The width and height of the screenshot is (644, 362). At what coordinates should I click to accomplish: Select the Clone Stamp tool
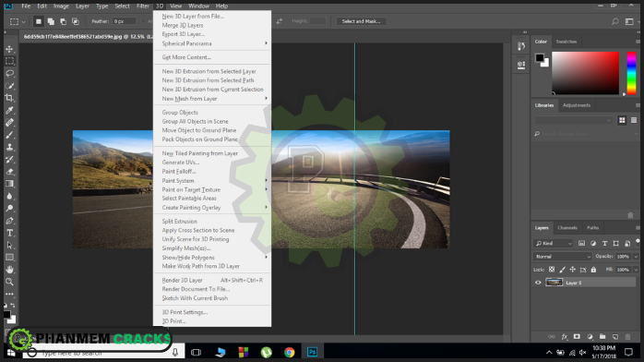pyautogui.click(x=9, y=147)
